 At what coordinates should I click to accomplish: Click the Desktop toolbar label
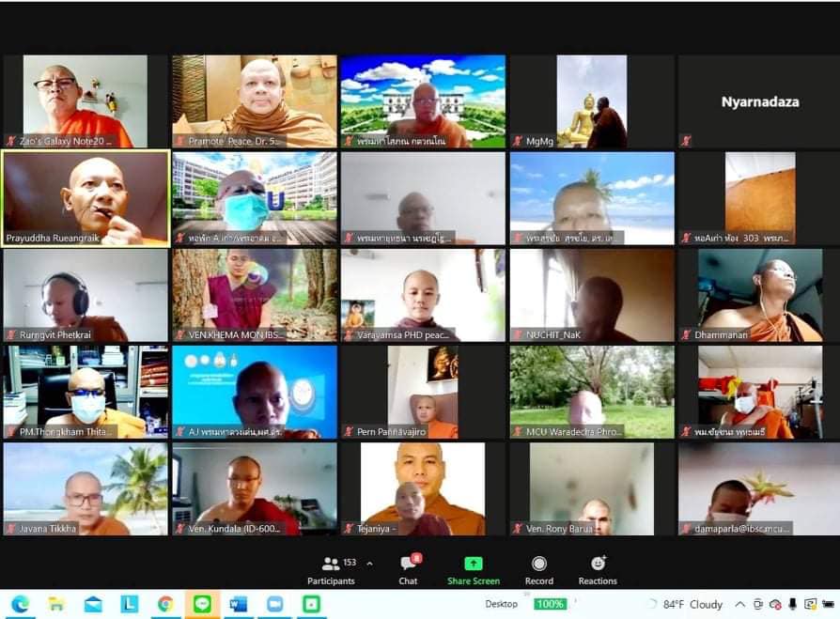point(502,604)
